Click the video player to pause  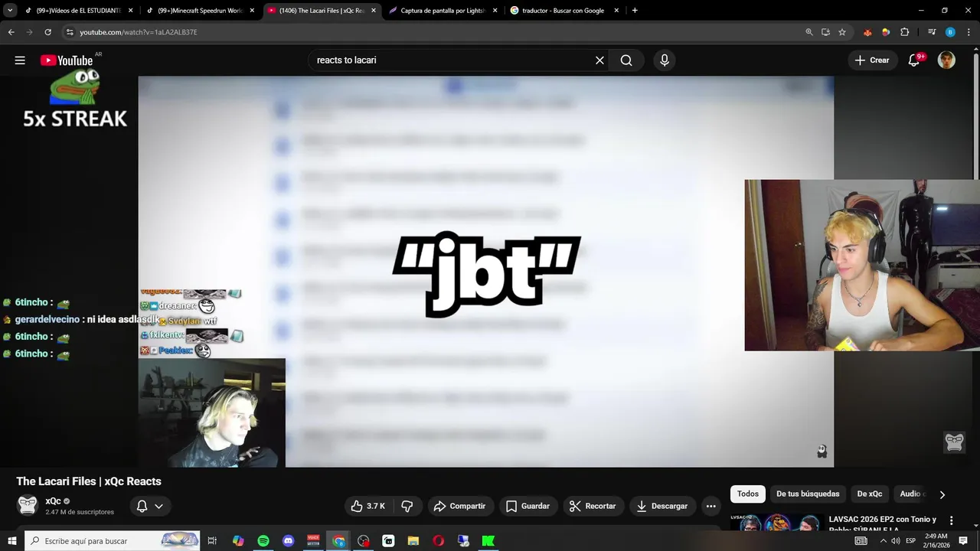click(485, 271)
